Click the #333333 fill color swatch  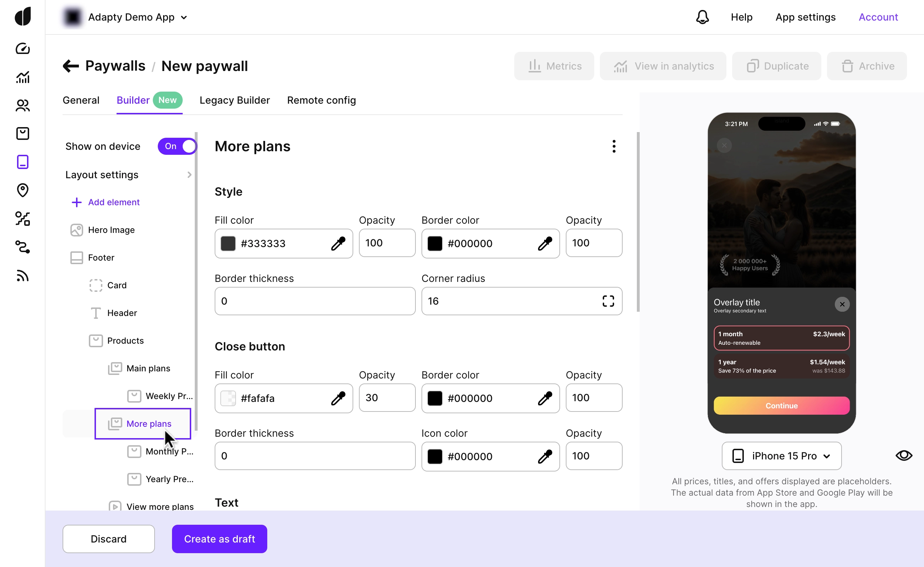[228, 243]
